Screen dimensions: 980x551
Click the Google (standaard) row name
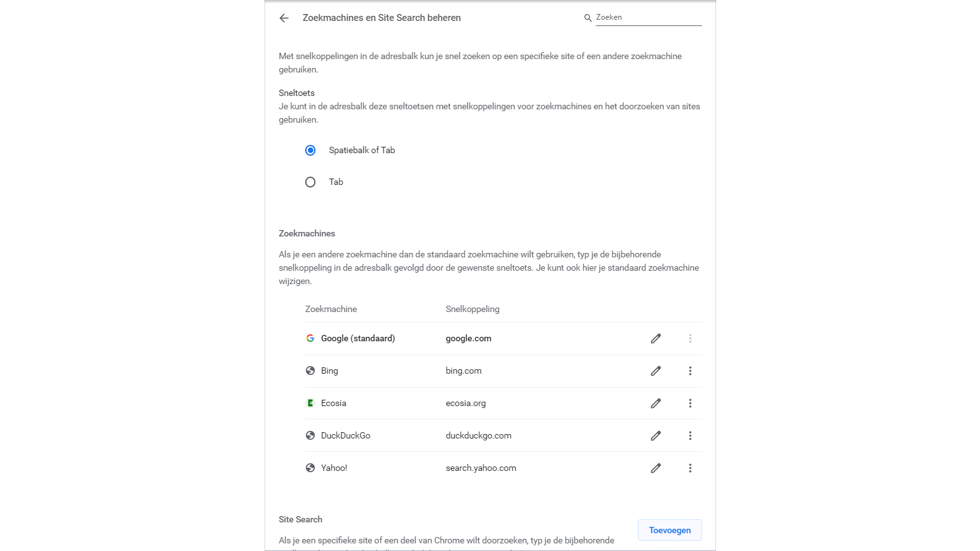tap(357, 339)
